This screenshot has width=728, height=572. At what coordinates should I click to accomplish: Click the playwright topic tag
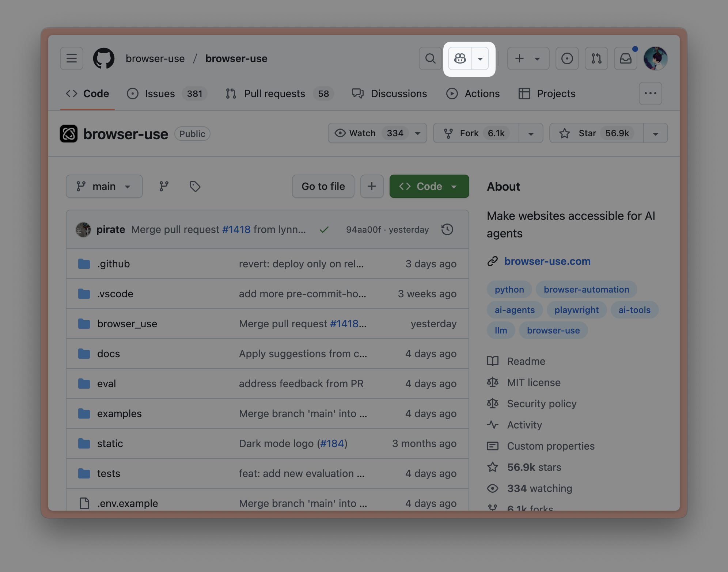(x=577, y=310)
